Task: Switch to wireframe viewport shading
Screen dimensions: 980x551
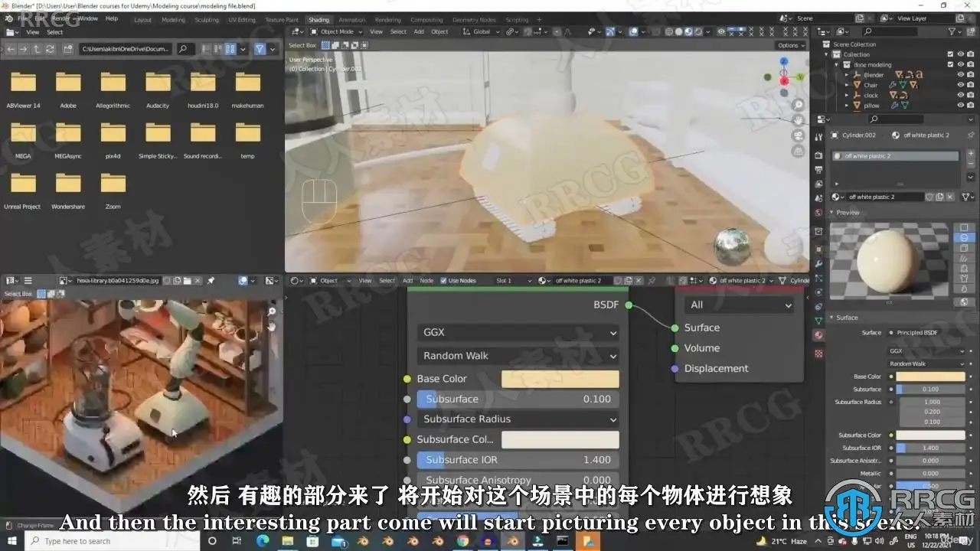Action: click(x=668, y=31)
